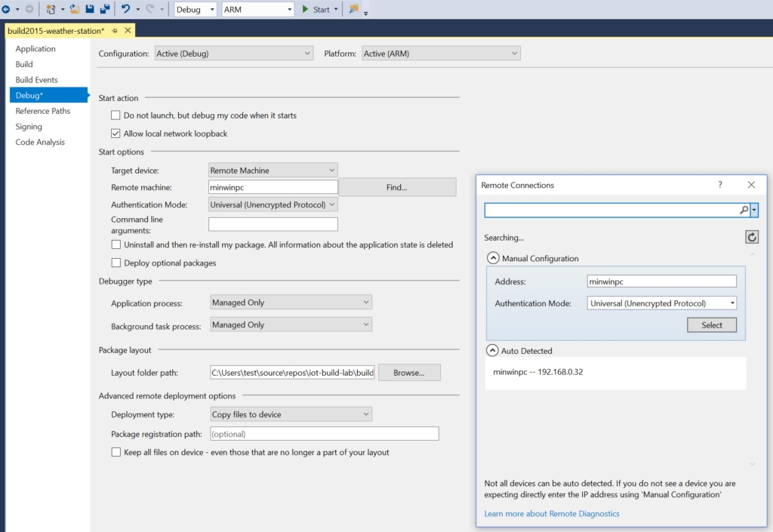The image size is (773, 532).
Task: Open the toolbar overflow options arrow
Action: 366,14
